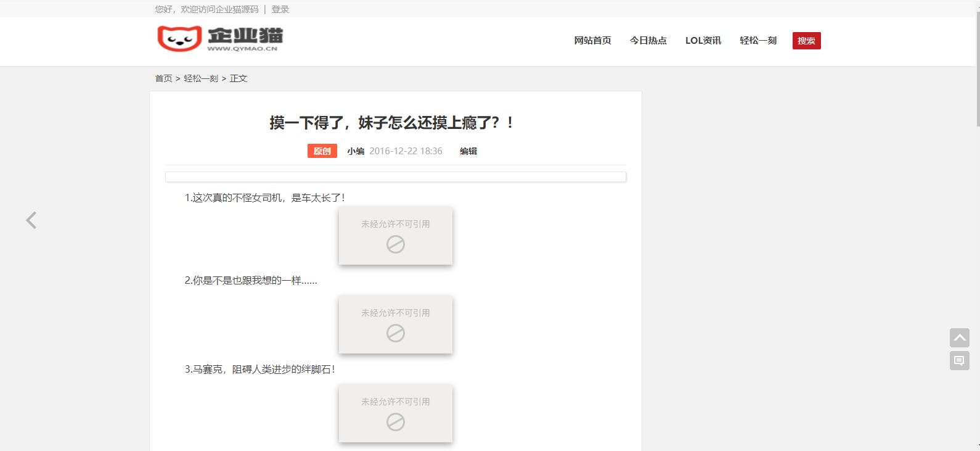
Task: Click the page's vertical scrollbar thumb
Action: pyautogui.click(x=977, y=62)
